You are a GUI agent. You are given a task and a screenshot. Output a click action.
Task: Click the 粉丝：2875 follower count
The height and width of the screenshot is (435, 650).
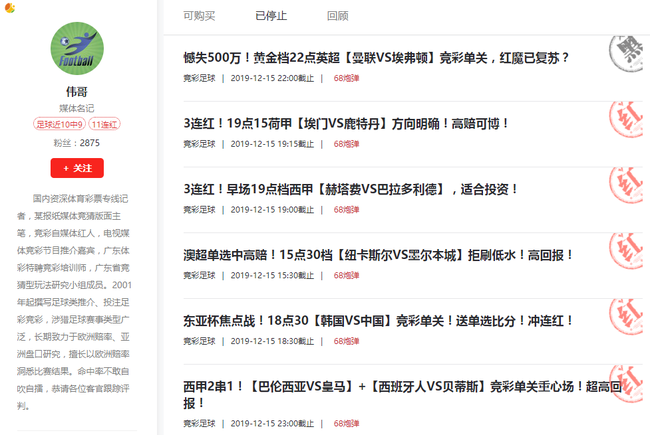point(77,143)
